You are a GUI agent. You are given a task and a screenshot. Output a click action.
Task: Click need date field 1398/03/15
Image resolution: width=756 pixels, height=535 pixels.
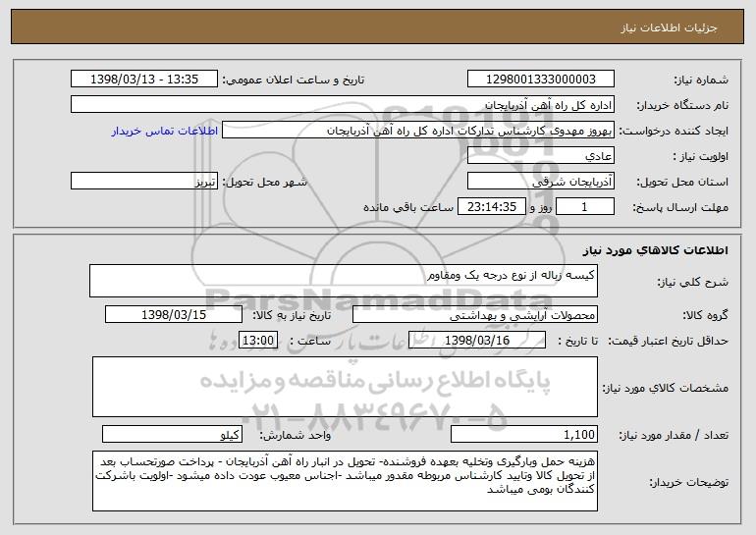[x=174, y=315]
